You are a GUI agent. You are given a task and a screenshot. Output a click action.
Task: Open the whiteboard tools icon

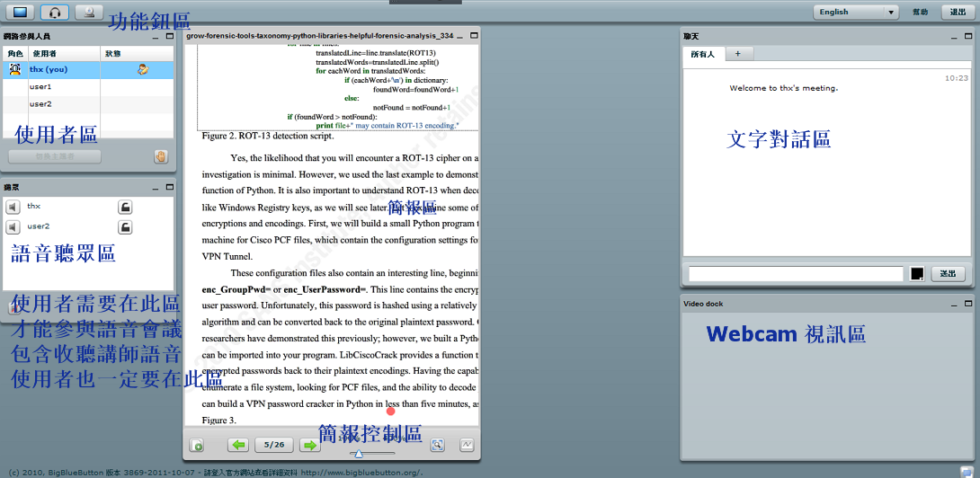point(467,445)
